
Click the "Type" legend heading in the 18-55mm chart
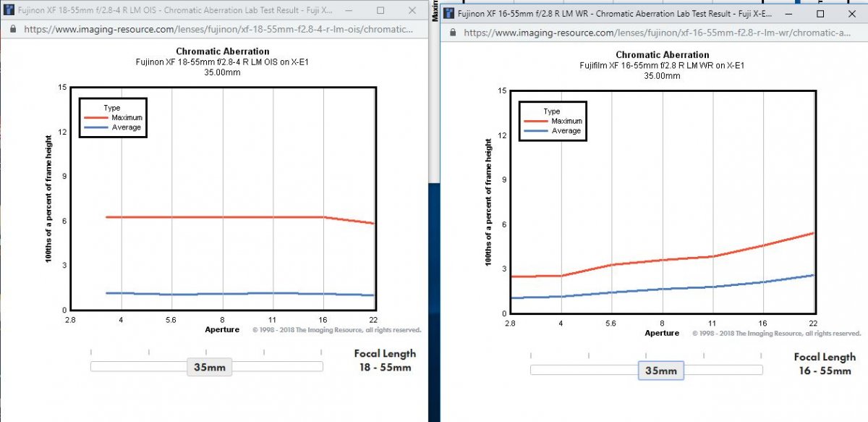(112, 108)
